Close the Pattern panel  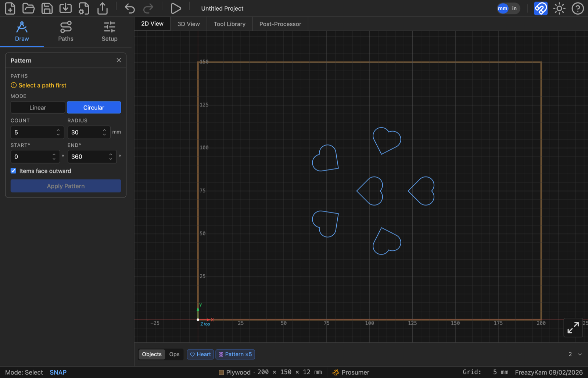pos(119,60)
